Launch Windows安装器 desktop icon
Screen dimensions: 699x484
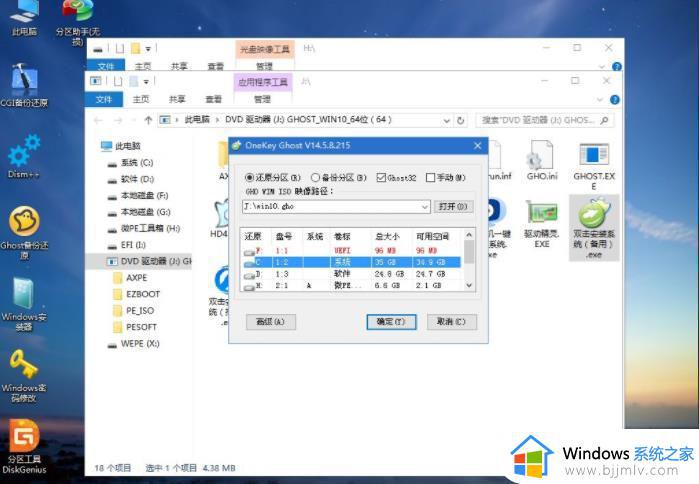pos(24,304)
